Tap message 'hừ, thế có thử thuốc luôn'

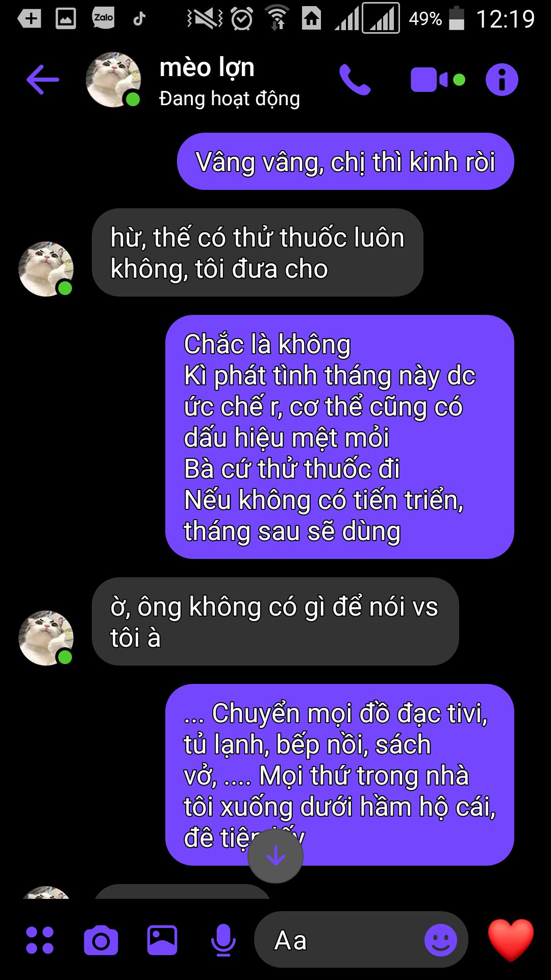(x=258, y=253)
